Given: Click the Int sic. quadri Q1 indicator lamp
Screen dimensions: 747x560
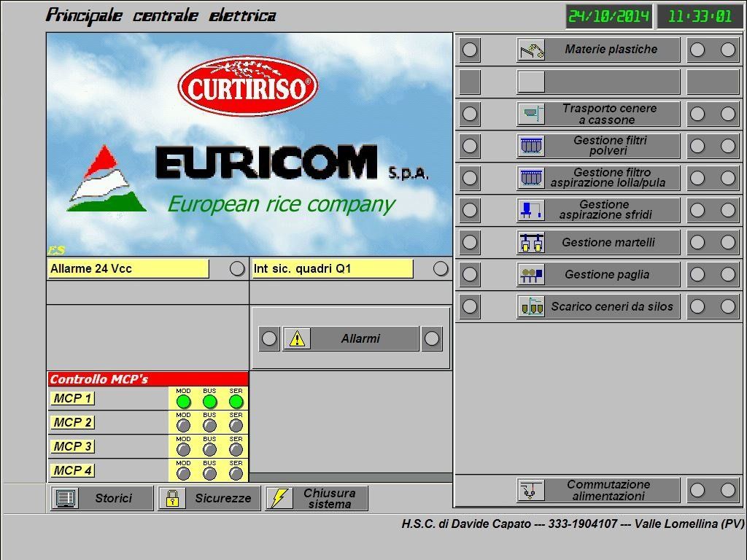Looking at the screenshot, I should click(x=441, y=268).
